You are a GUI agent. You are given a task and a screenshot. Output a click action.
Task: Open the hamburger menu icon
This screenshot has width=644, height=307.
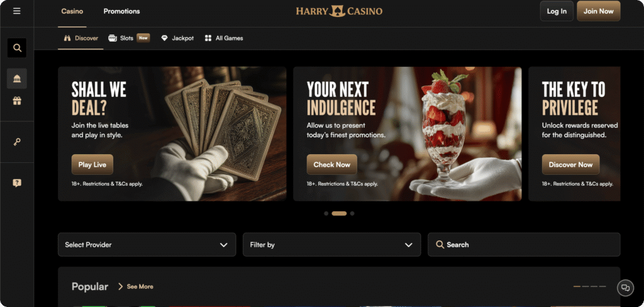17,11
